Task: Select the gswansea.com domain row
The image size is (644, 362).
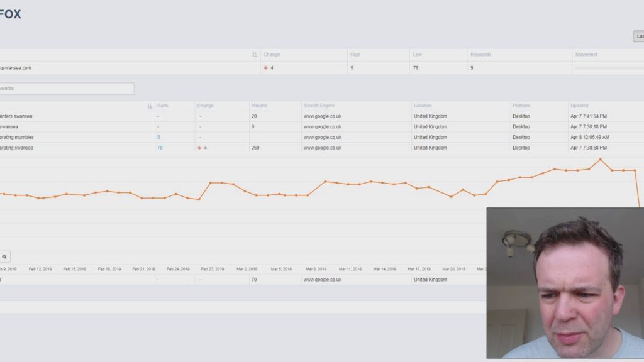Action: (x=322, y=68)
